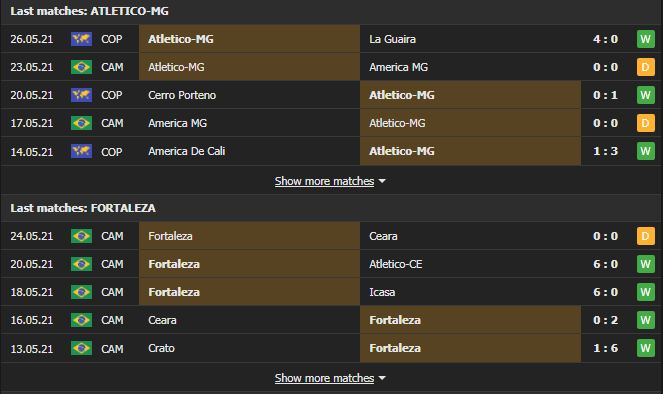This screenshot has width=663, height=394.
Task: Click the 1 : 6 score for Crato match
Action: [x=605, y=348]
